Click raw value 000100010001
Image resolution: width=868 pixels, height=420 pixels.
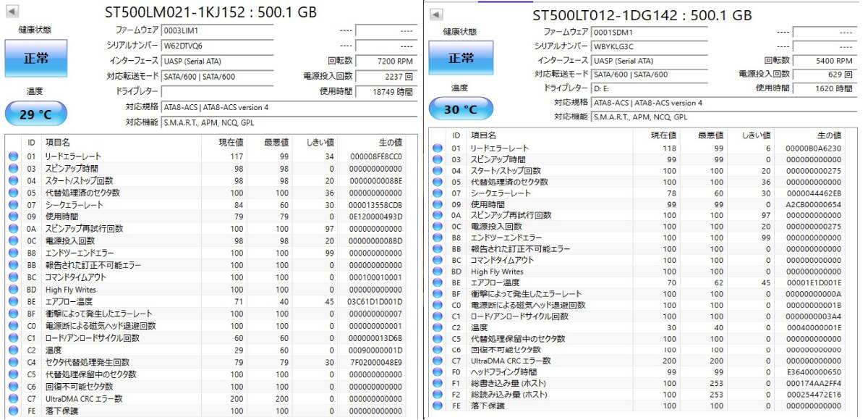375,277
